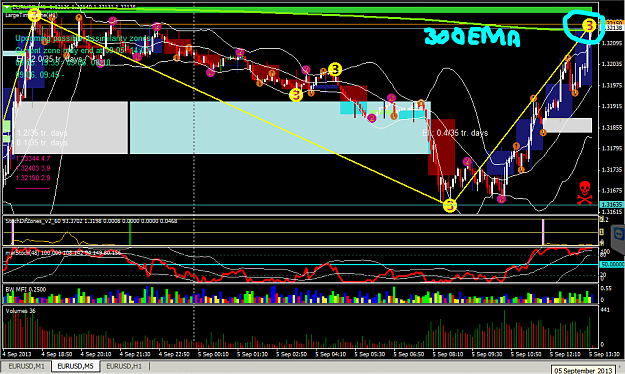Select the yellow 3 marker near 5 Sep 04:10
The image size is (625, 374).
click(x=335, y=69)
